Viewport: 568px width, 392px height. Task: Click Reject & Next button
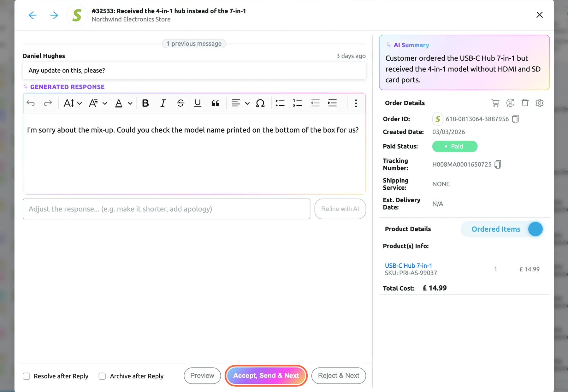[339, 376]
